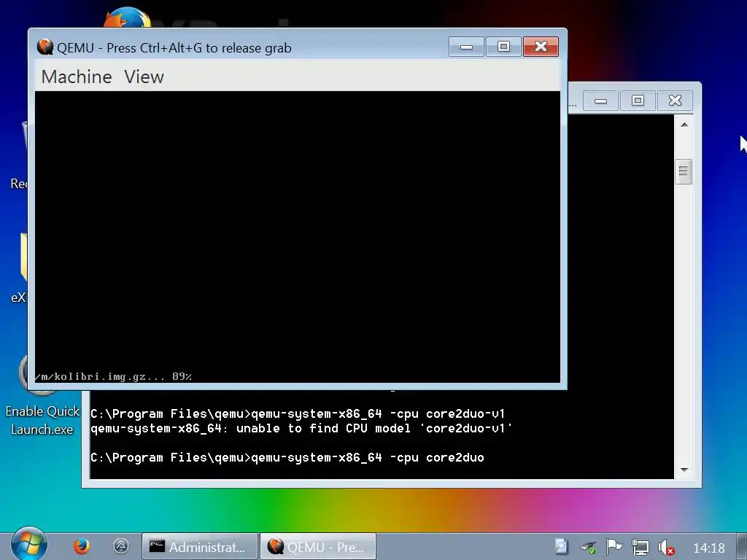
Task: Click the Firefox desktop icon above the QEMU window
Action: point(127,17)
